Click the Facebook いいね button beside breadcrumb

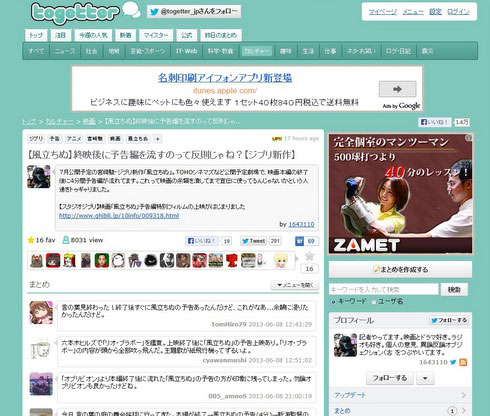pyautogui.click(x=435, y=122)
